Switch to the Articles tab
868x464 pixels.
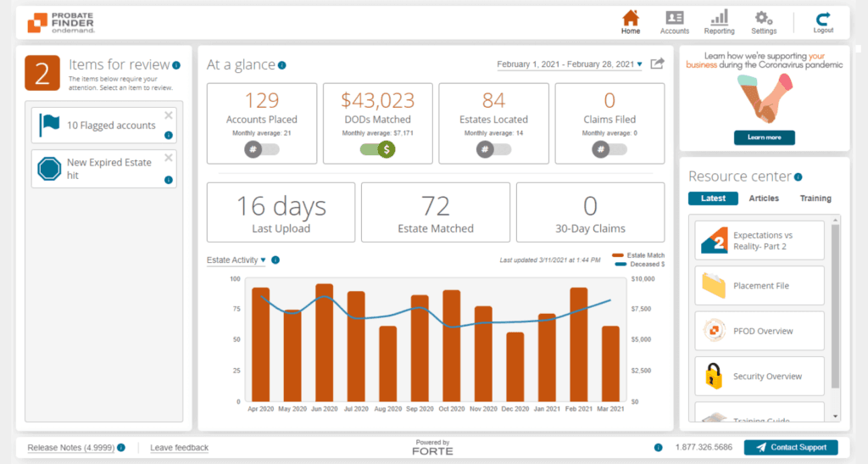764,198
